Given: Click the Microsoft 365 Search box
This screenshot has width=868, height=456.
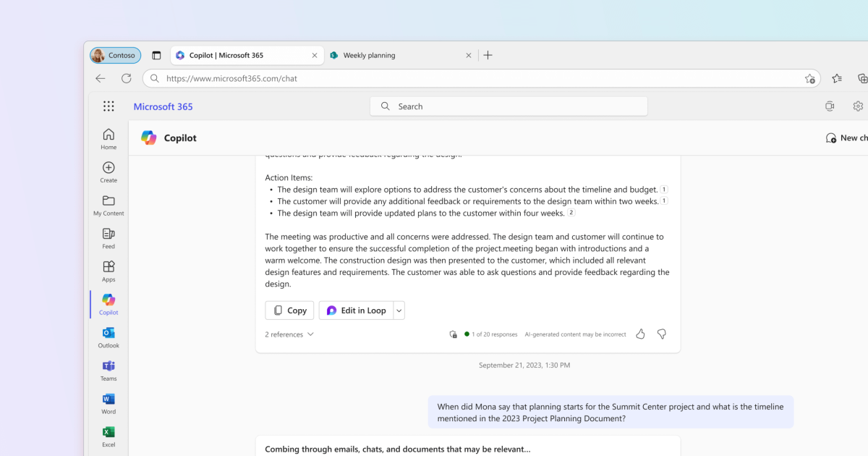Looking at the screenshot, I should point(509,106).
